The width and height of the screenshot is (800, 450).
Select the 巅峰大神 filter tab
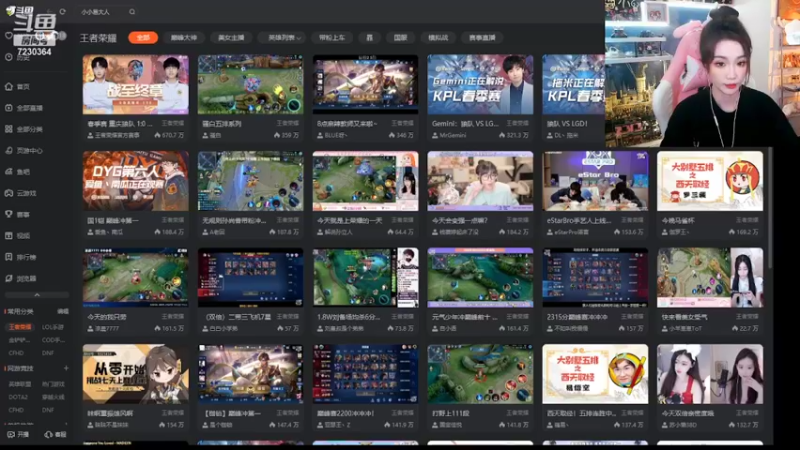pos(184,38)
